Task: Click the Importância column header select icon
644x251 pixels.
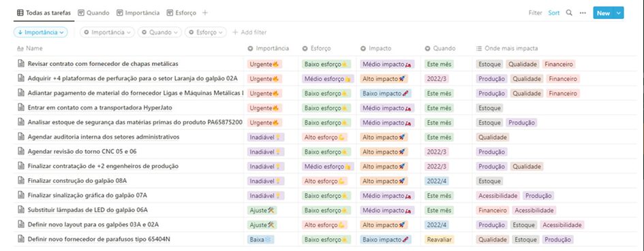Action: tap(250, 48)
